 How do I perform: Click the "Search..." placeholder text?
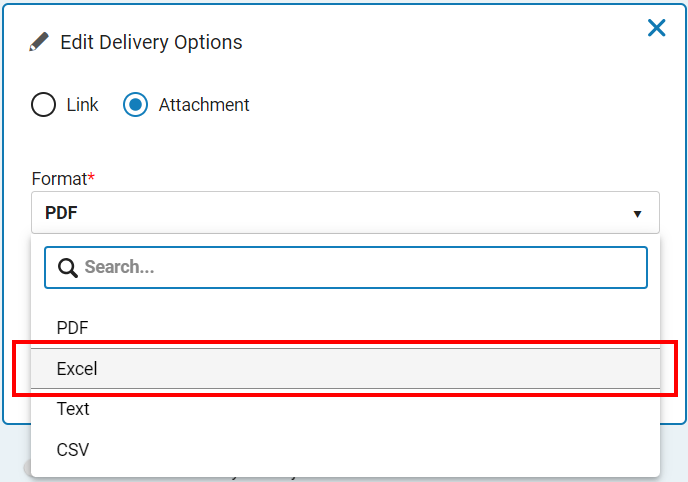pyautogui.click(x=119, y=267)
